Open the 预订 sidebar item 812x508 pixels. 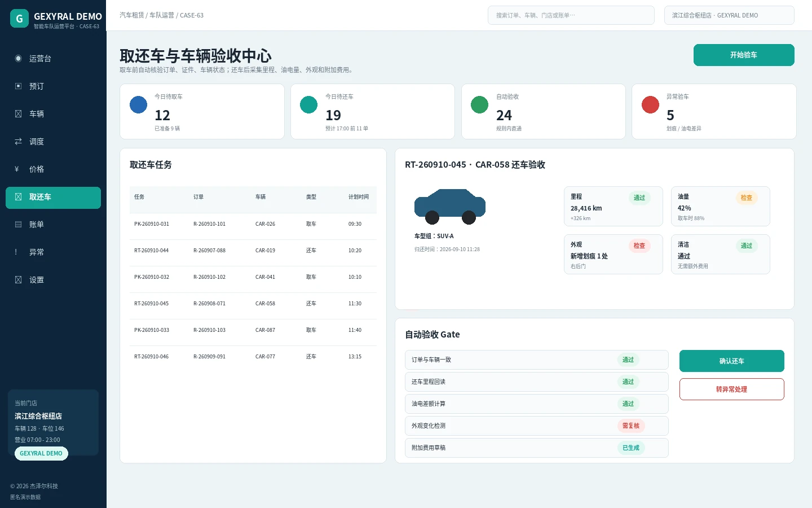(x=53, y=86)
